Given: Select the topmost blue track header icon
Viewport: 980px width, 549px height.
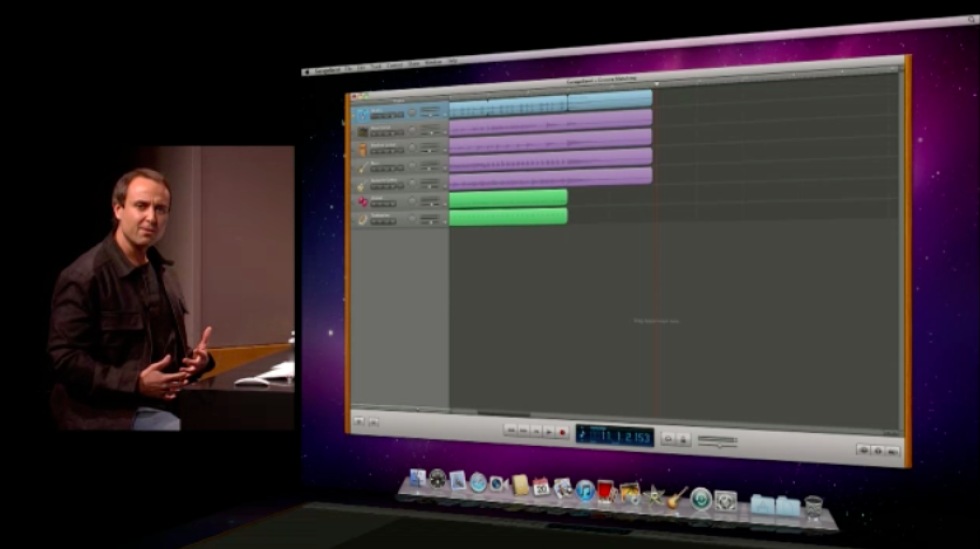Looking at the screenshot, I should tap(362, 114).
